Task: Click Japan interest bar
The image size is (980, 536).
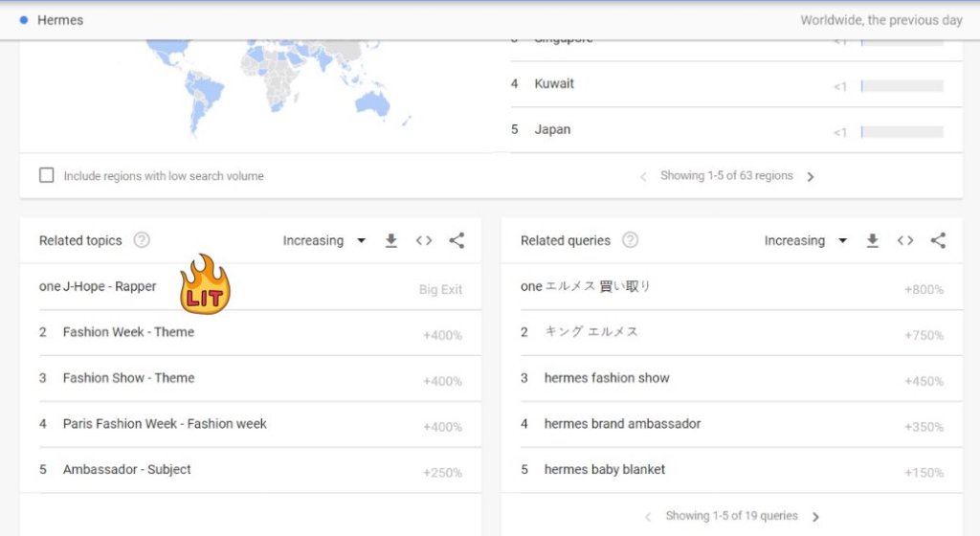Action: click(902, 132)
